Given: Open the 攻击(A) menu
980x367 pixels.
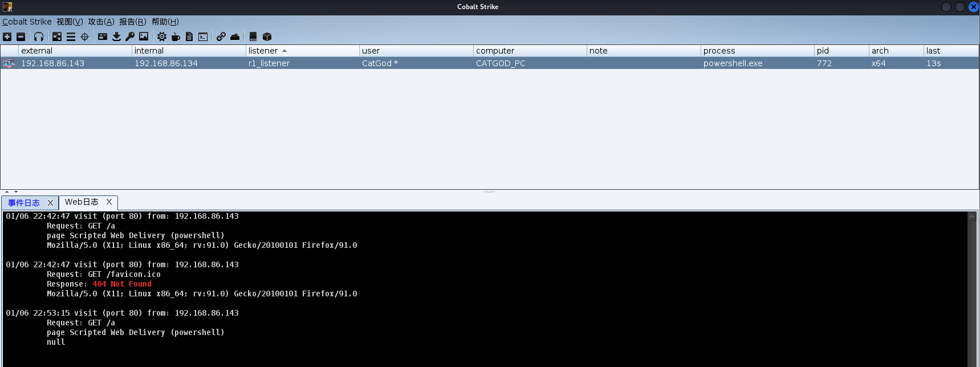Looking at the screenshot, I should point(101,22).
